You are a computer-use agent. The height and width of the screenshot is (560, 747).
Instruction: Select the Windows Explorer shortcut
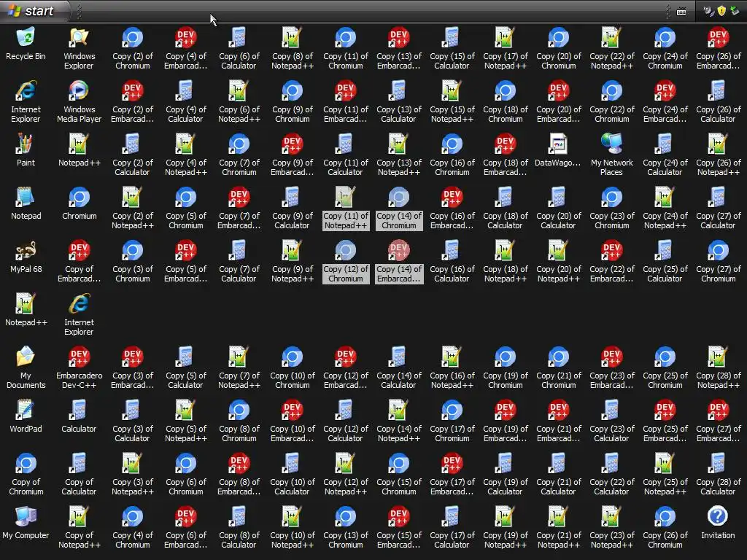click(79, 49)
